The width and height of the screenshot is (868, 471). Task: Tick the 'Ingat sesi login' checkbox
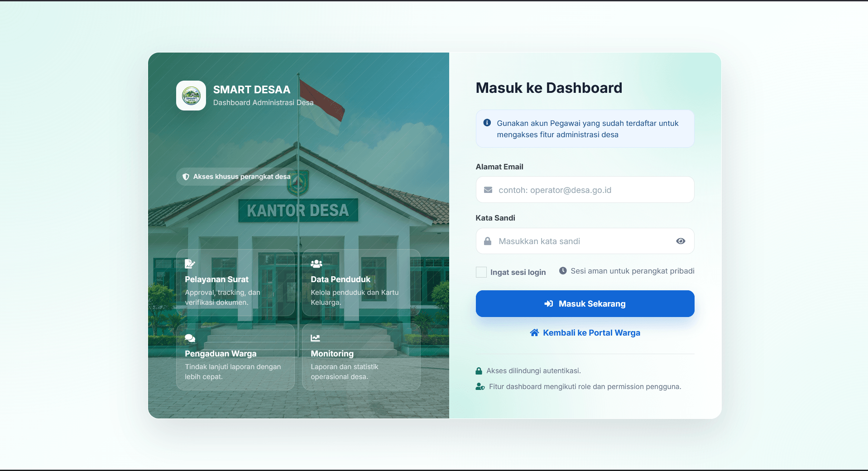pyautogui.click(x=481, y=272)
